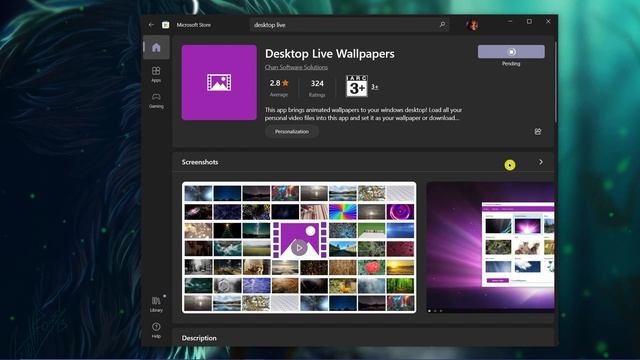Click the 3+ age rating link

click(x=374, y=87)
